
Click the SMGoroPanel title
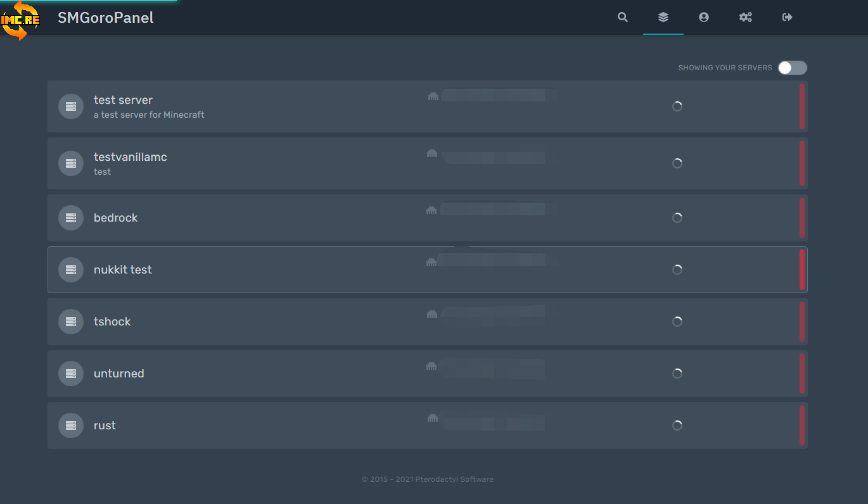pyautogui.click(x=106, y=18)
